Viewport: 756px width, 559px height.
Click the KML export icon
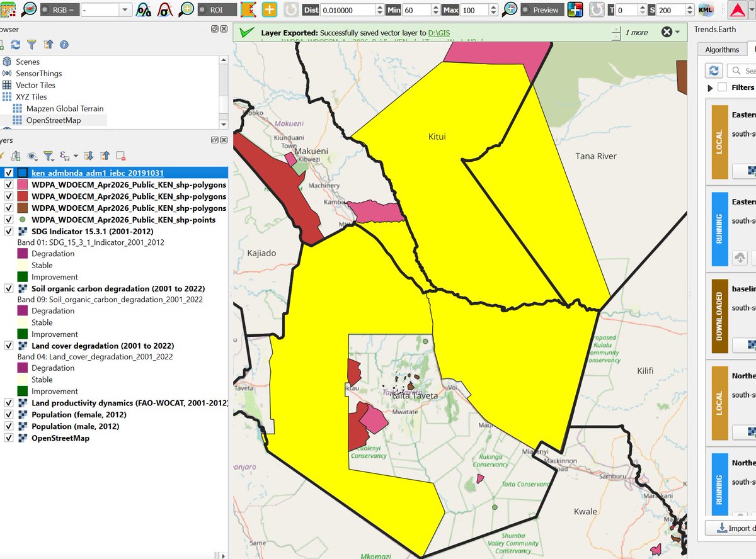(x=706, y=10)
